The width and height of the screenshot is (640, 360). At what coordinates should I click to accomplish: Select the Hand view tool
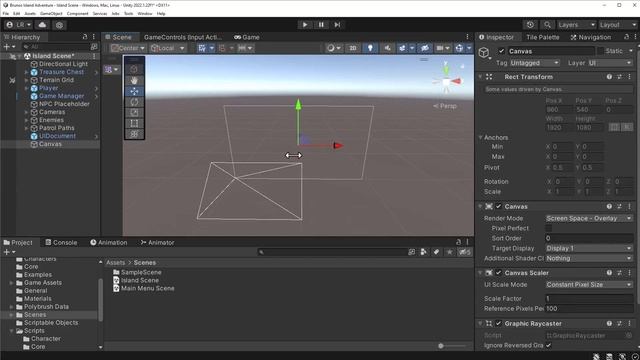click(134, 80)
